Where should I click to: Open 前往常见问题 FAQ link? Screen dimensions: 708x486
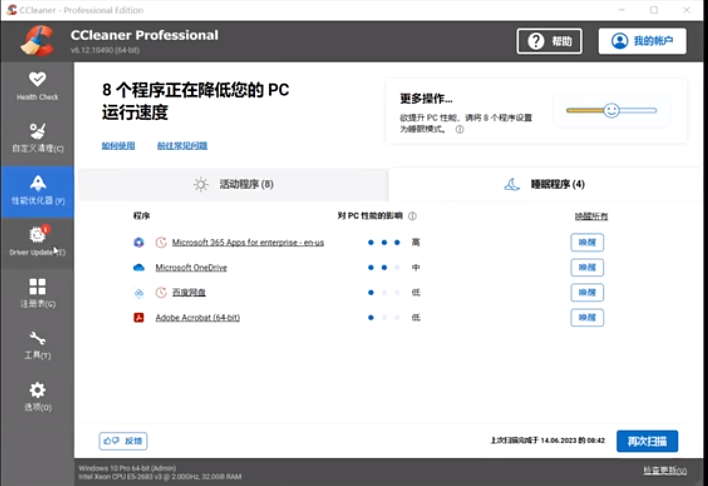tap(182, 145)
